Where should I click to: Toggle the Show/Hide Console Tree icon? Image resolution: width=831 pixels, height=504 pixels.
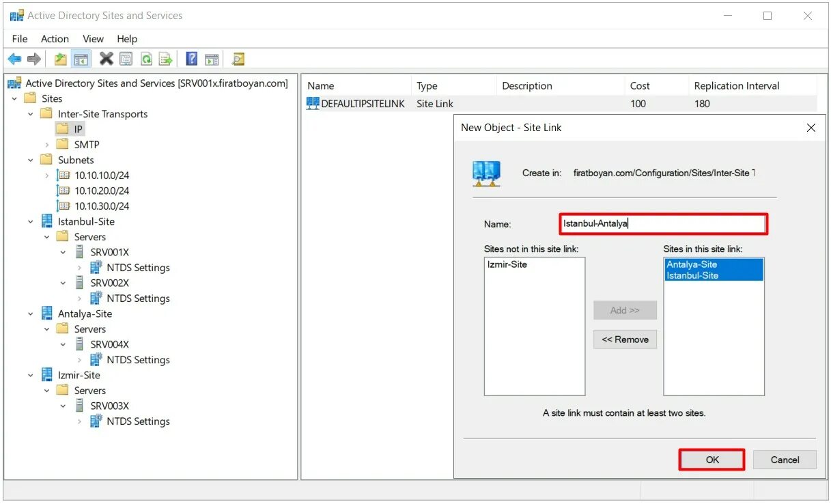click(x=81, y=59)
